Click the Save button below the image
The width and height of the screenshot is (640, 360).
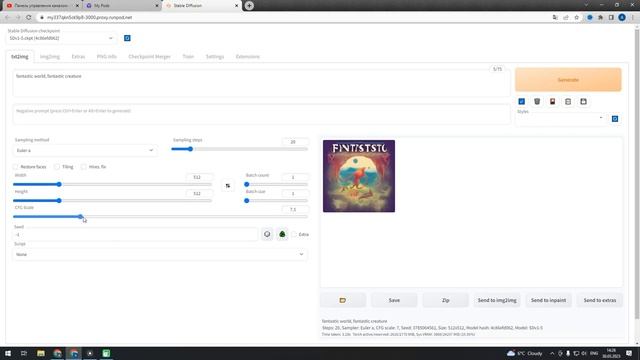(394, 300)
